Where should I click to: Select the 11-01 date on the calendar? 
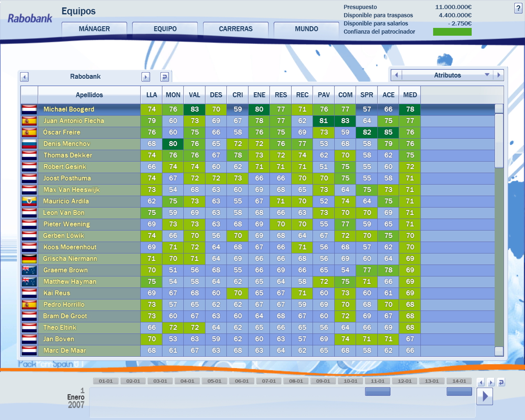tap(377, 381)
